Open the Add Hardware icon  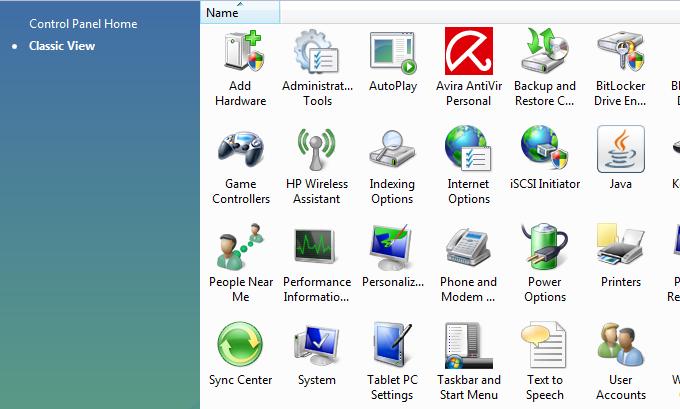click(243, 51)
